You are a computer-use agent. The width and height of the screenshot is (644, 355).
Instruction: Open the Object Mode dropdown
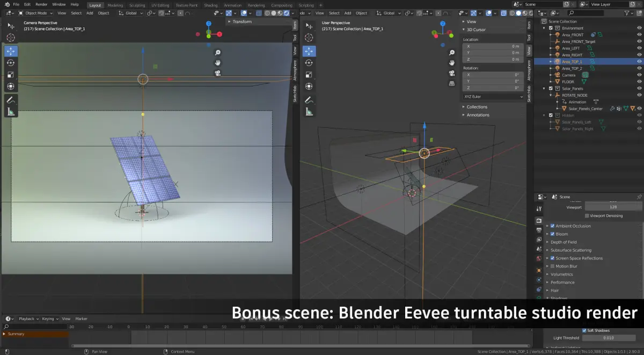(36, 13)
